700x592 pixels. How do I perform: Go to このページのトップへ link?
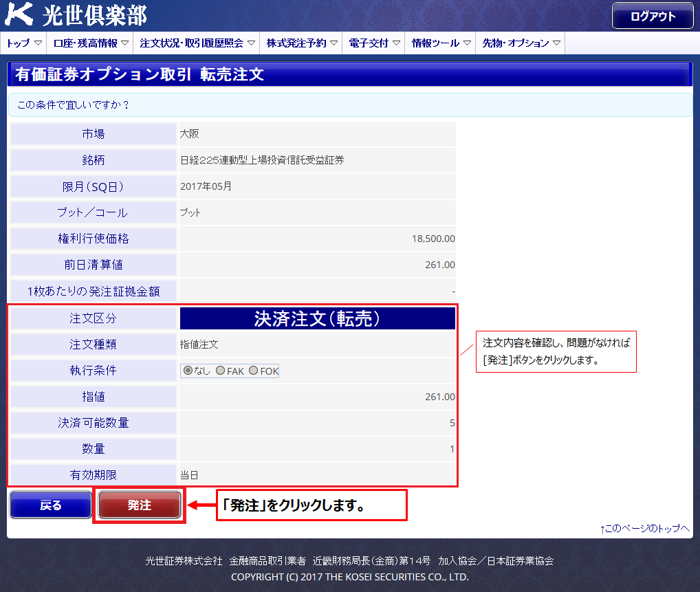(x=644, y=529)
